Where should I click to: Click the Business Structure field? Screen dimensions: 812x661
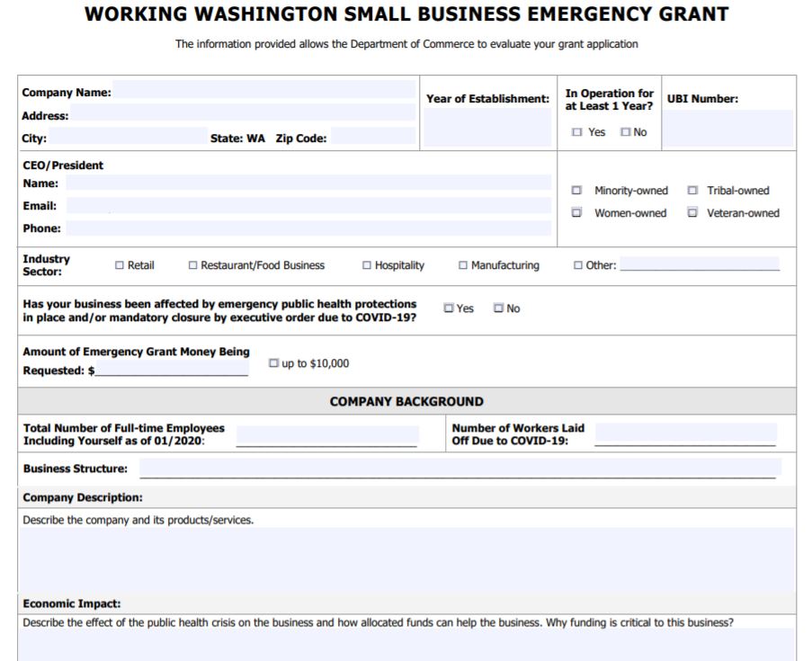point(460,468)
